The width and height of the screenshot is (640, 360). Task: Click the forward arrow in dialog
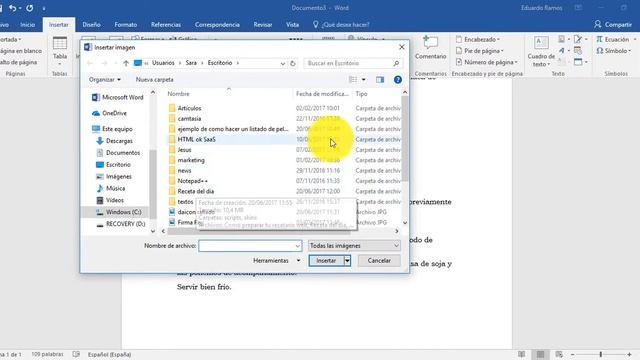point(104,63)
